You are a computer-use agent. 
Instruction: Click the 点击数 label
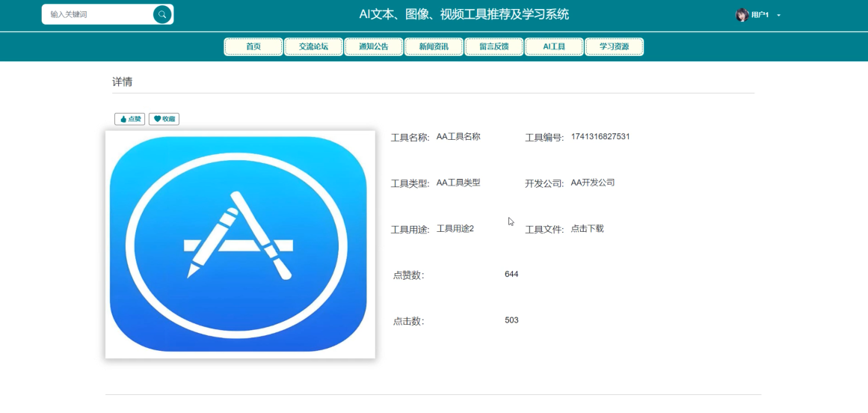(x=409, y=321)
